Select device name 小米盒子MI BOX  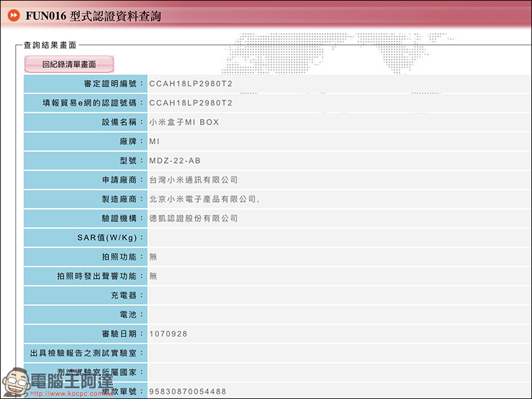(184, 122)
